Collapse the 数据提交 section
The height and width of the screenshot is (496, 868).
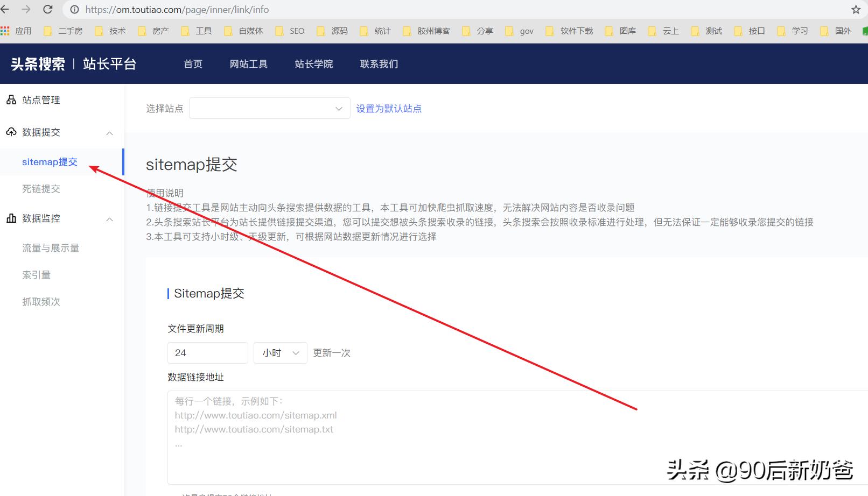click(109, 133)
